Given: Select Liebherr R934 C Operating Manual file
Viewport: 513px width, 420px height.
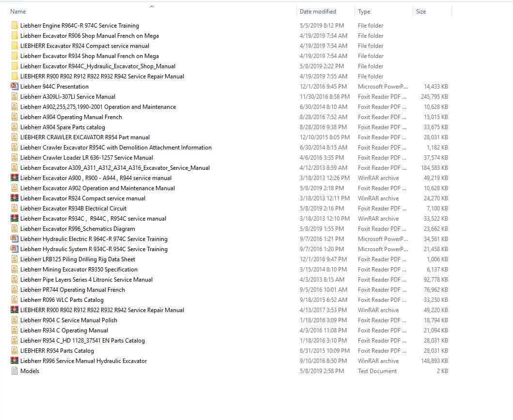Looking at the screenshot, I should [x=64, y=330].
